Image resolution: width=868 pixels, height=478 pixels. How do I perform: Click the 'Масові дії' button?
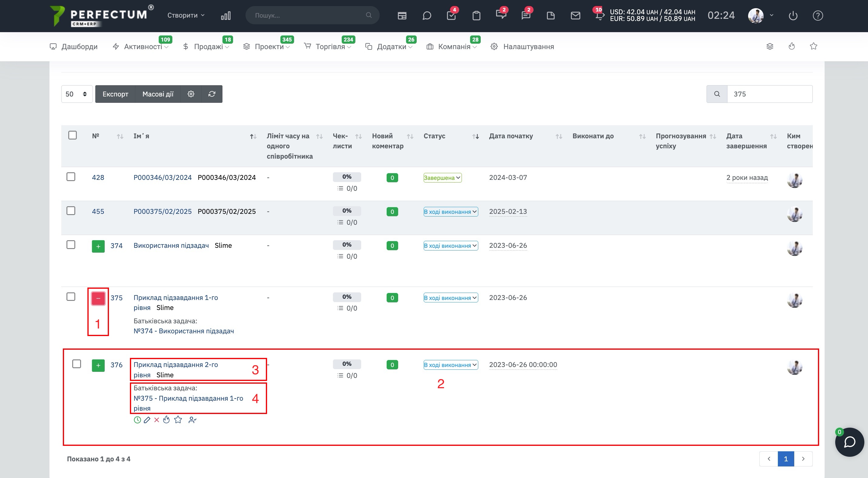(158, 94)
